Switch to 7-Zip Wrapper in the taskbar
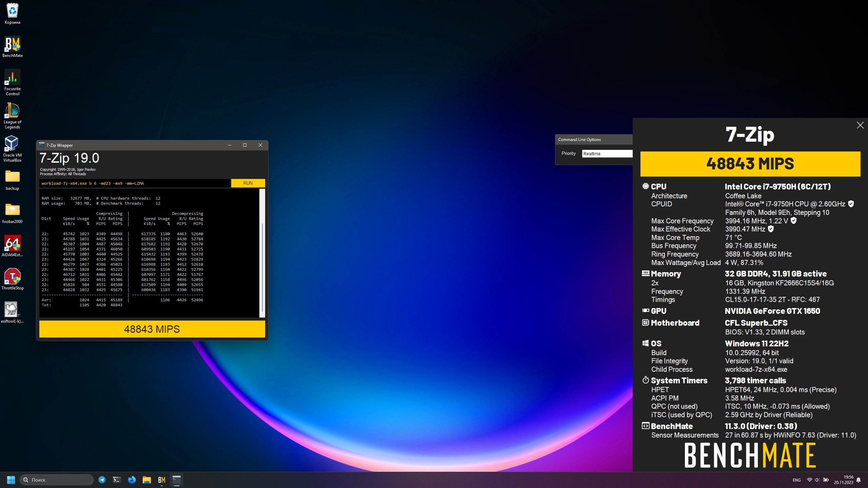 click(177, 480)
